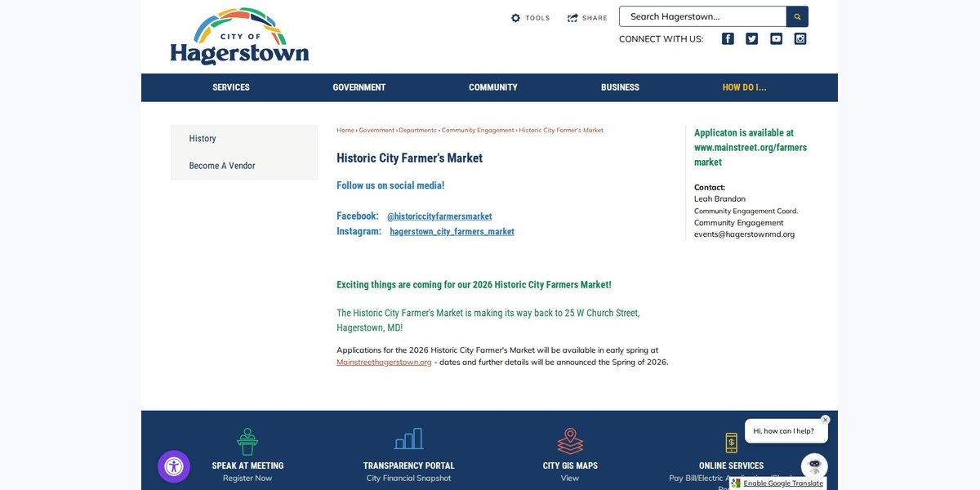The height and width of the screenshot is (490, 980).
Task: Open the Tools dropdown
Action: pos(531,18)
